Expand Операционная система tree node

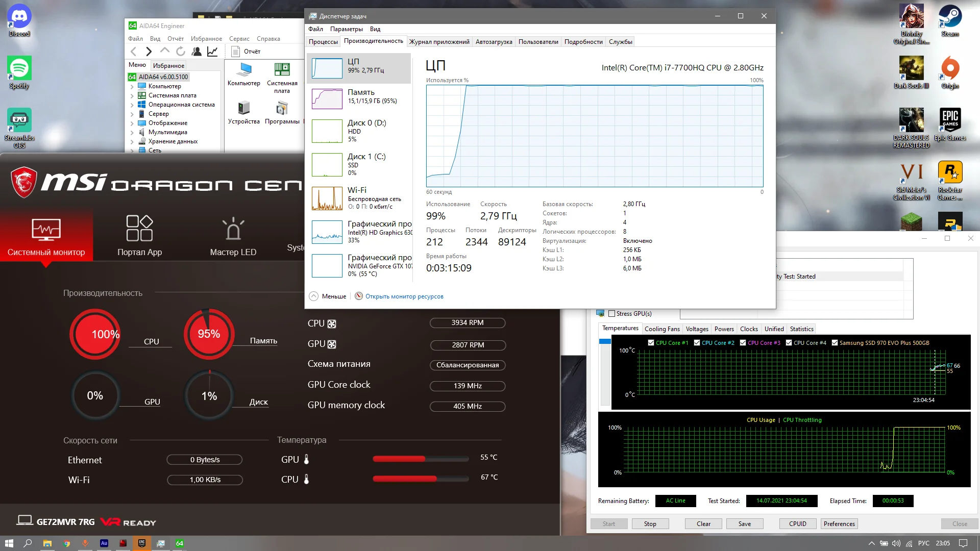click(132, 105)
